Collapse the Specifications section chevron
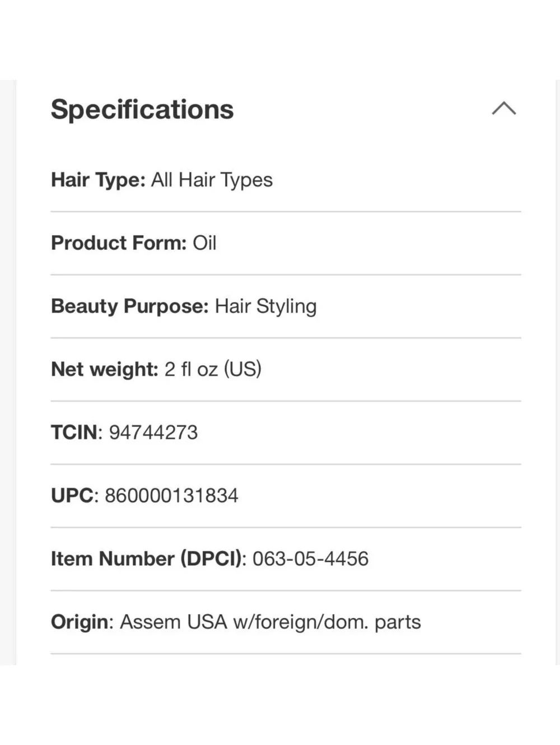This screenshot has height=745, width=560. pos(504,108)
